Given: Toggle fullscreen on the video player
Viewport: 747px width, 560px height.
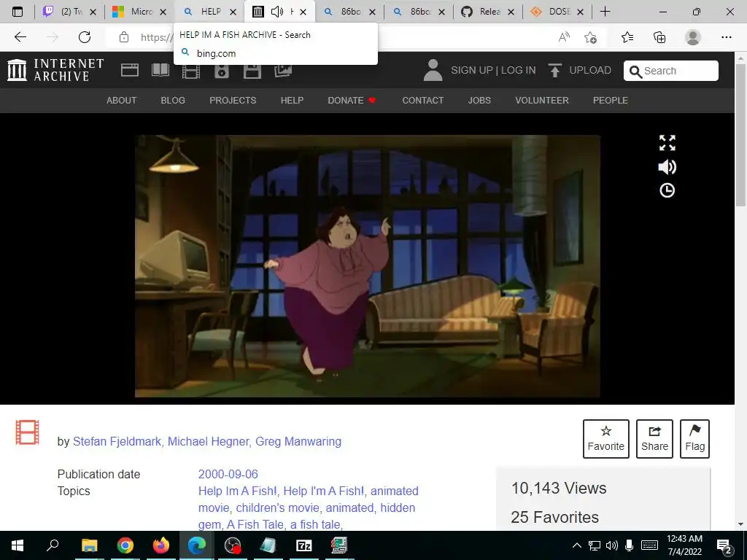Looking at the screenshot, I should click(667, 143).
